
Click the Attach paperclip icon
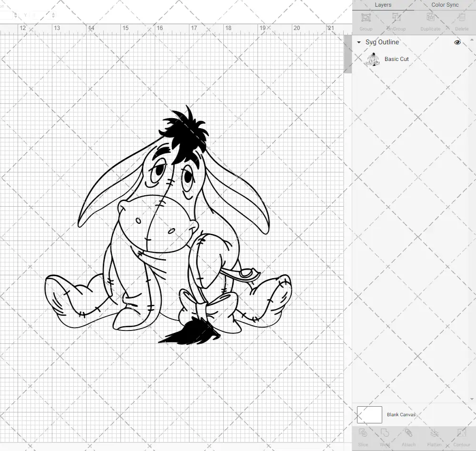[x=408, y=433]
